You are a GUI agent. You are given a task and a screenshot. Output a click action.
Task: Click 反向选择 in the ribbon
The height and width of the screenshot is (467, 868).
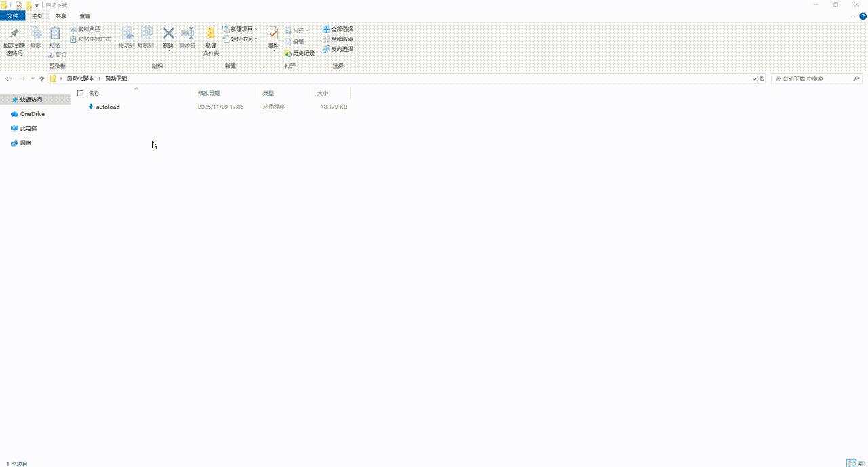tap(338, 49)
